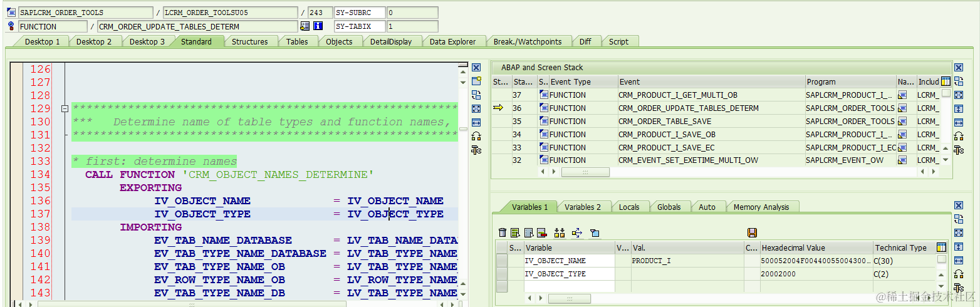Click Maximize Horizontally icon beside code editor
The image size is (980, 307).
pos(476,122)
